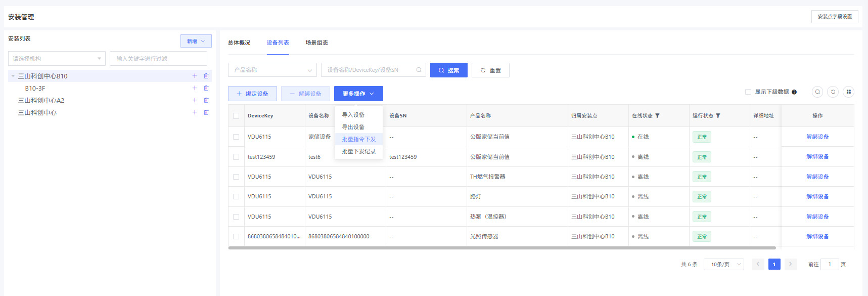Click the filter icon on 运行状态 column
This screenshot has width=868, height=296.
(x=718, y=116)
